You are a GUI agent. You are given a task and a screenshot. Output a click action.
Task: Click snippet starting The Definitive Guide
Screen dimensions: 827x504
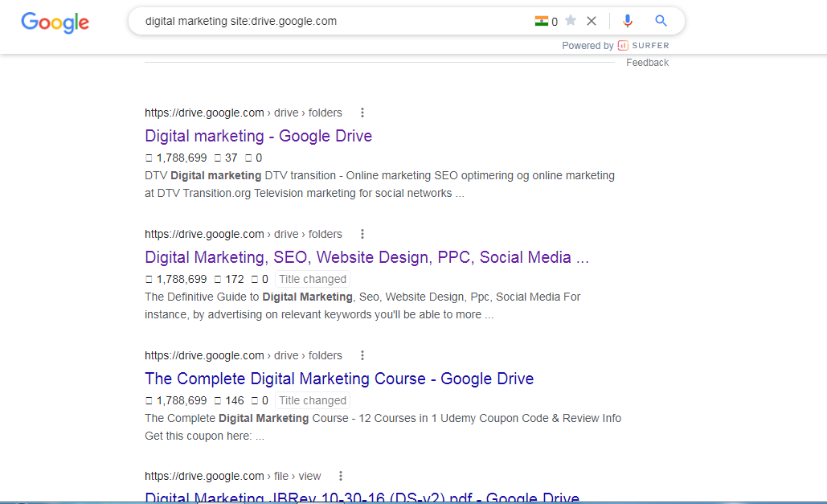[363, 305]
